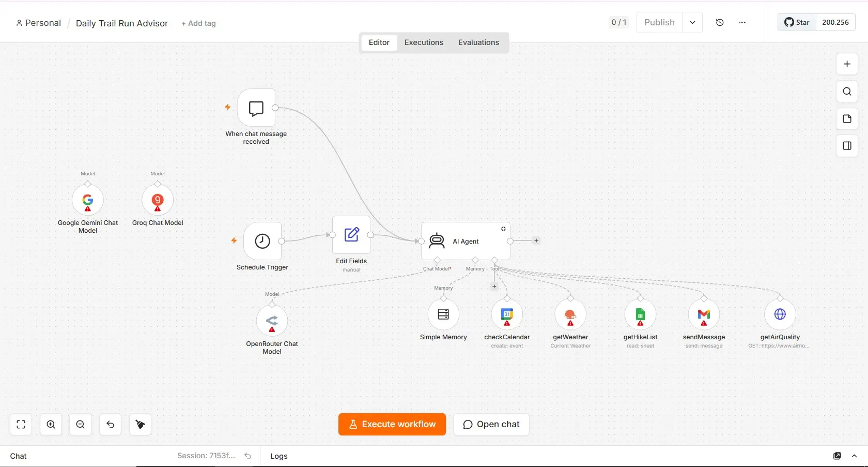Open the chat trigger node

(256, 108)
